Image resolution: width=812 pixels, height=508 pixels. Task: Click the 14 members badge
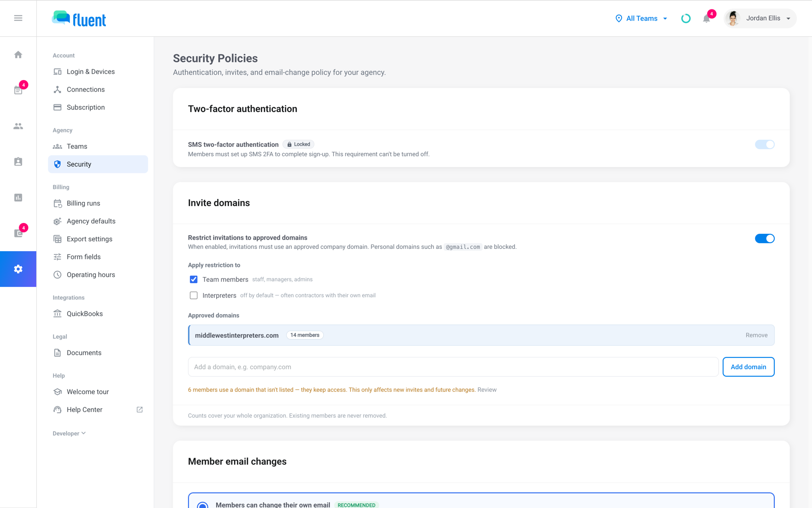coord(304,335)
